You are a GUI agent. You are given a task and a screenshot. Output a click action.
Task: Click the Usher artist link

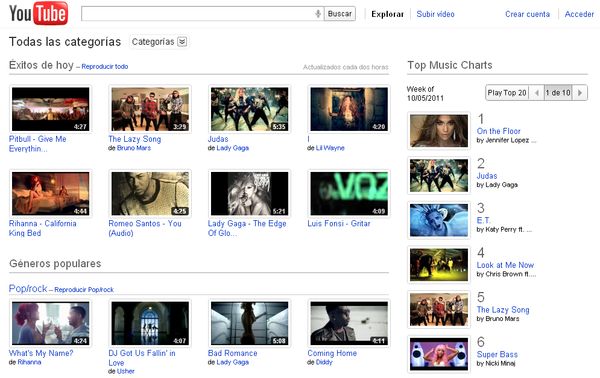tap(126, 371)
